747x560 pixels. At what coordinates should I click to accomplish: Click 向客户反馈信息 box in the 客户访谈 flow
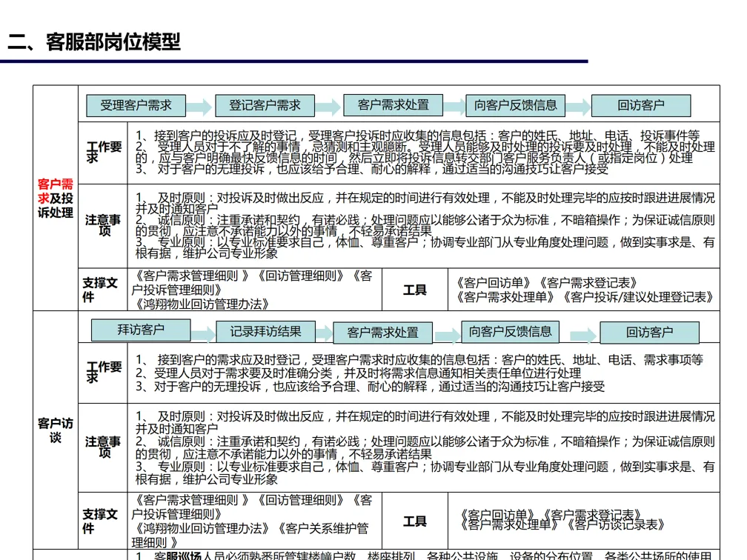pyautogui.click(x=510, y=331)
